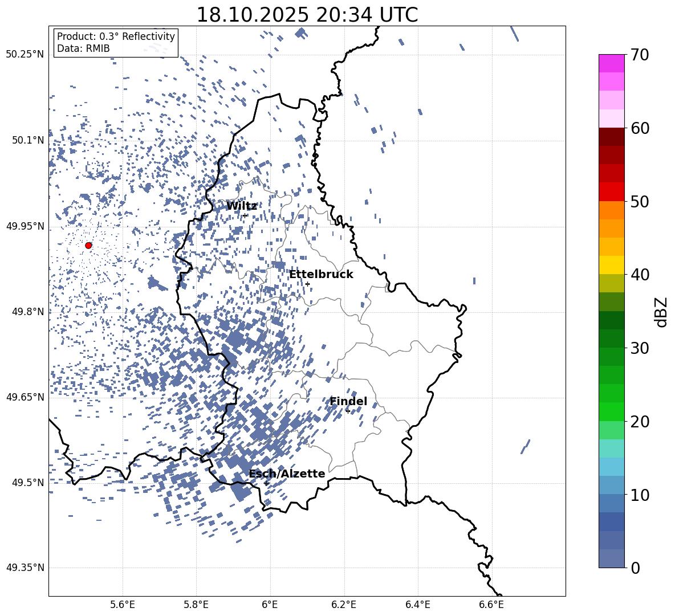675x616 pixels.
Task: Click the 30 tick label on colorbar
Action: (x=640, y=348)
